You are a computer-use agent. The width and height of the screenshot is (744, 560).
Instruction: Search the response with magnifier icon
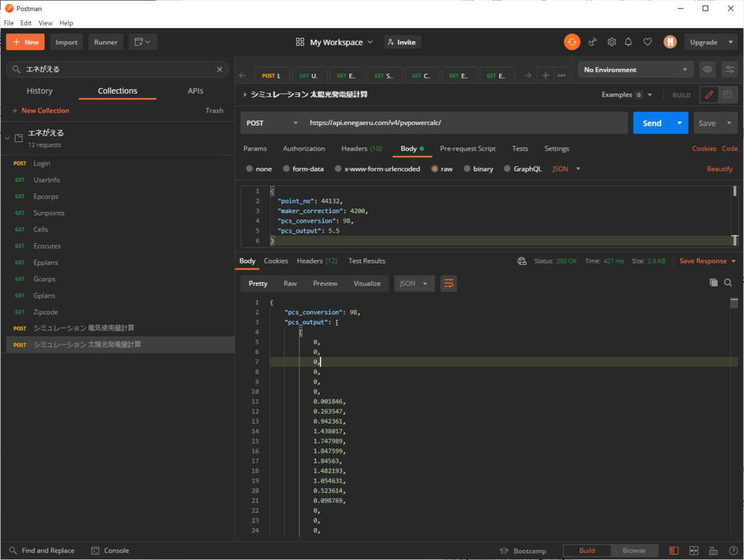click(728, 283)
